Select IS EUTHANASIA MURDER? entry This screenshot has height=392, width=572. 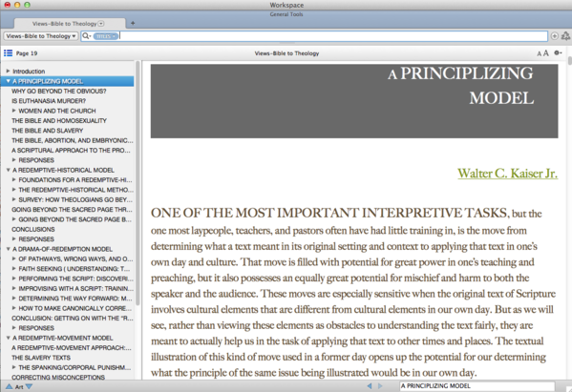click(x=49, y=101)
